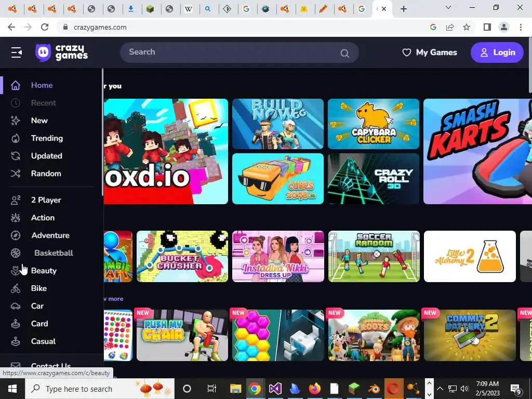Select Updated in the sidebar

click(x=46, y=156)
